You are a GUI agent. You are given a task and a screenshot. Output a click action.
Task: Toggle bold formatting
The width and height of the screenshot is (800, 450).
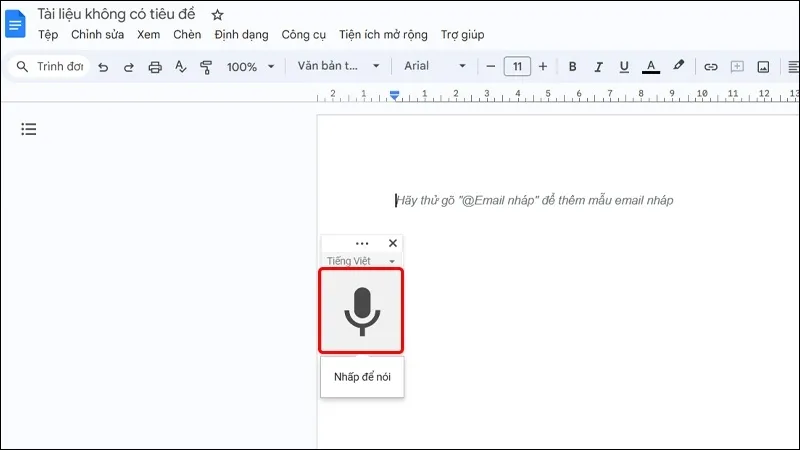573,67
